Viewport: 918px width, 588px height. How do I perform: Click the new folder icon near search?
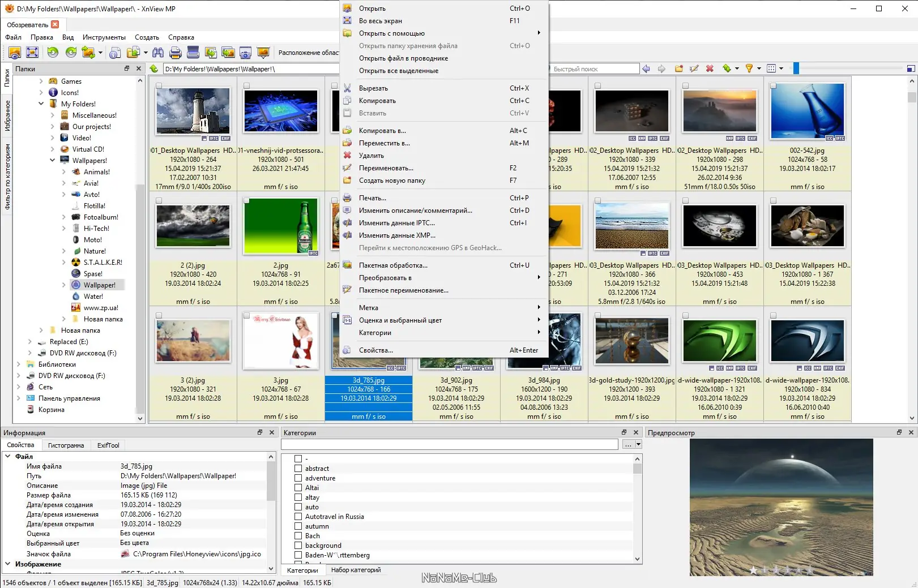click(678, 68)
